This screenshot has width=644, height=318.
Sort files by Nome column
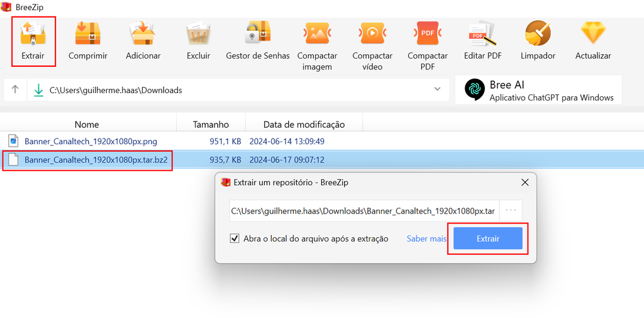(87, 124)
